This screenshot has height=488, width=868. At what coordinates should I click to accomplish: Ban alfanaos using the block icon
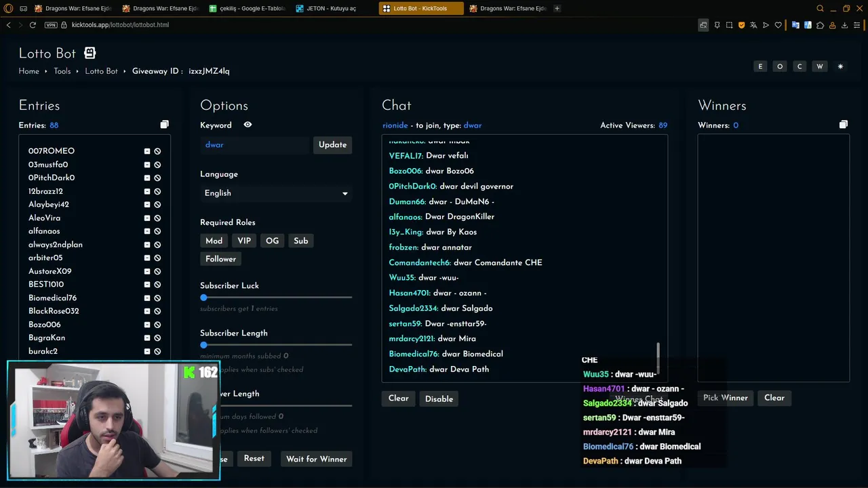(x=157, y=231)
